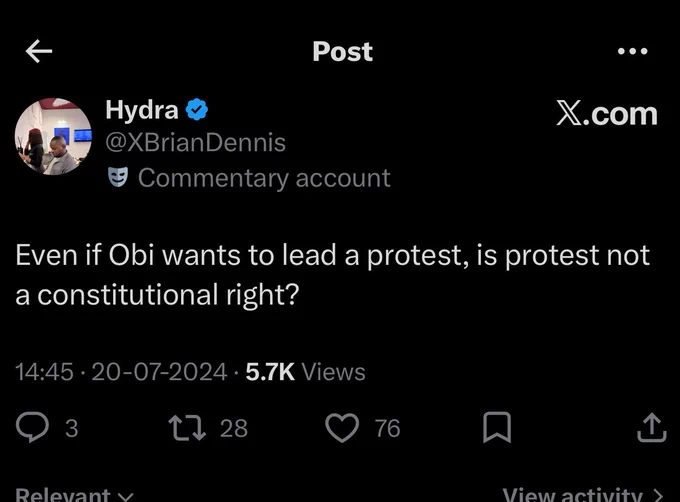Open the Relevant replies sort dropdown

(x=74, y=494)
